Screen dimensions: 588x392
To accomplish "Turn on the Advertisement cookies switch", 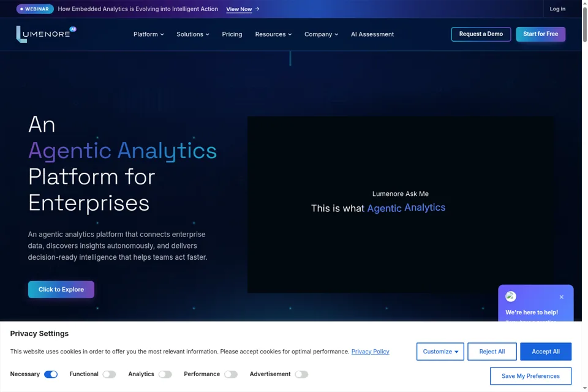I will pyautogui.click(x=301, y=374).
